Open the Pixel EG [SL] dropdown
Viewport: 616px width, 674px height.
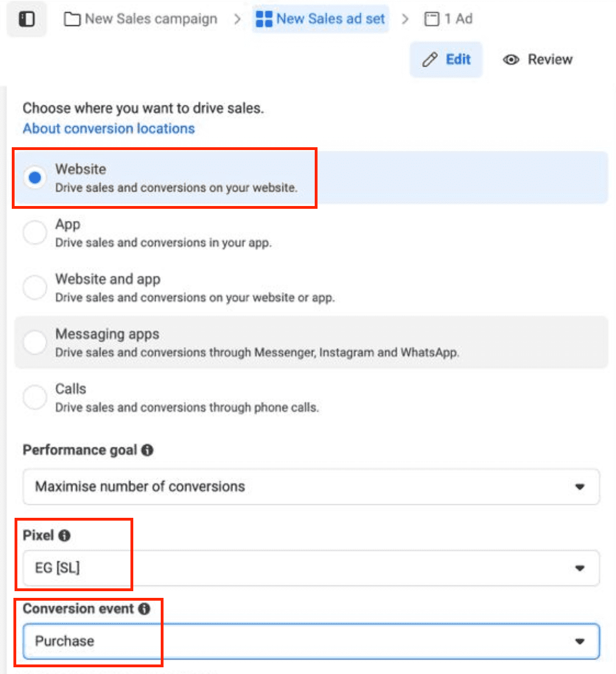311,568
